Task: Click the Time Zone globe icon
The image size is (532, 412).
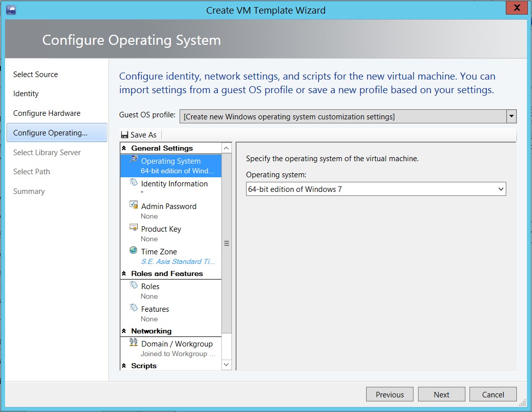Action: [x=133, y=250]
